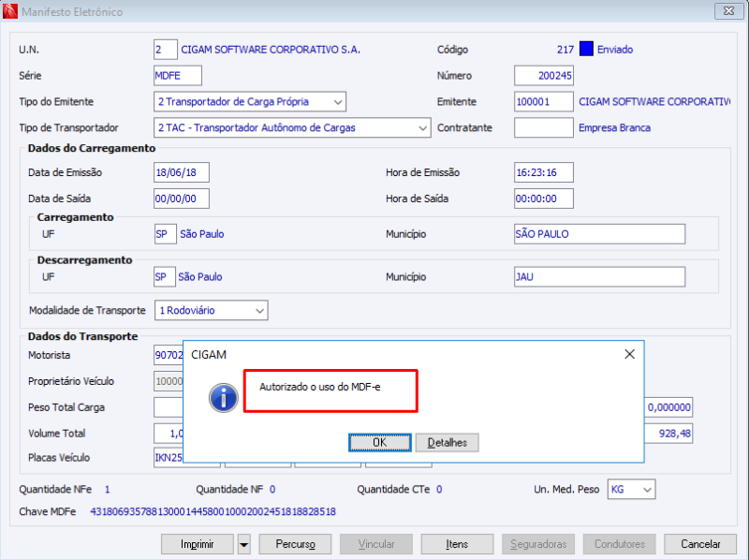Click the Quantidade NFe value 1
749x560 pixels.
pos(107,490)
